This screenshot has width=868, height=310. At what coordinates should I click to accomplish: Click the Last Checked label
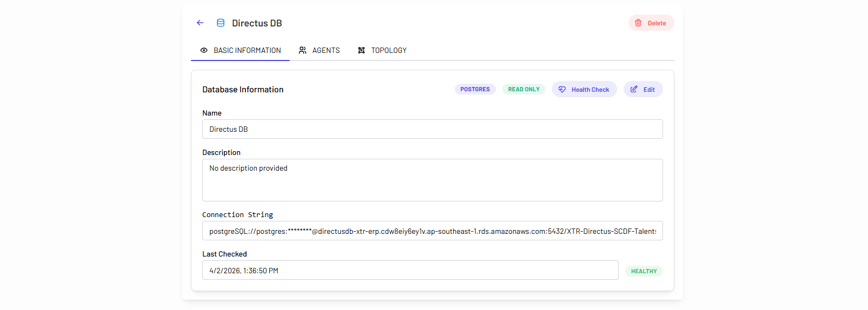tap(224, 254)
